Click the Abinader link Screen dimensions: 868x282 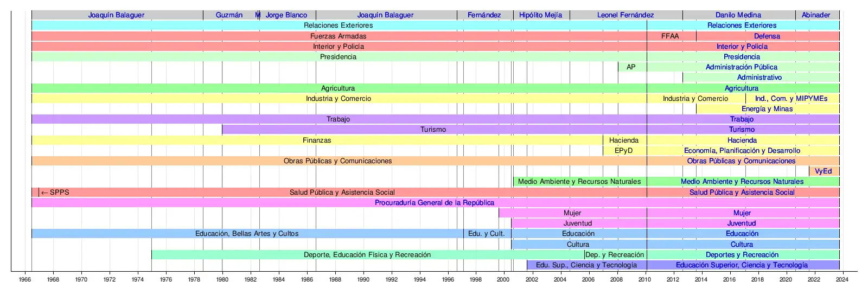coord(816,15)
